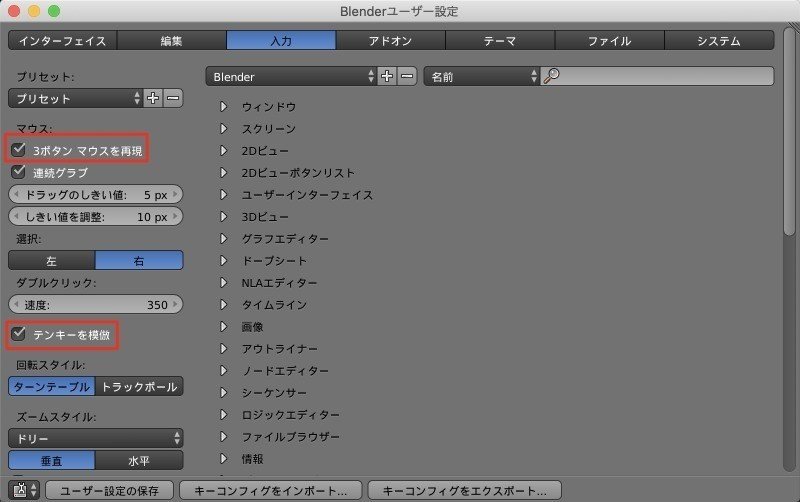This screenshot has height=502, width=800.
Task: Open the editor type icon at bottom left
Action: pos(24,490)
